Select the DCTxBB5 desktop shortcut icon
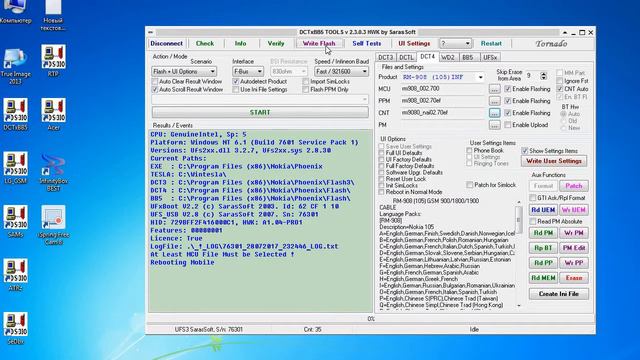This screenshot has height=360, width=640. [x=16, y=114]
